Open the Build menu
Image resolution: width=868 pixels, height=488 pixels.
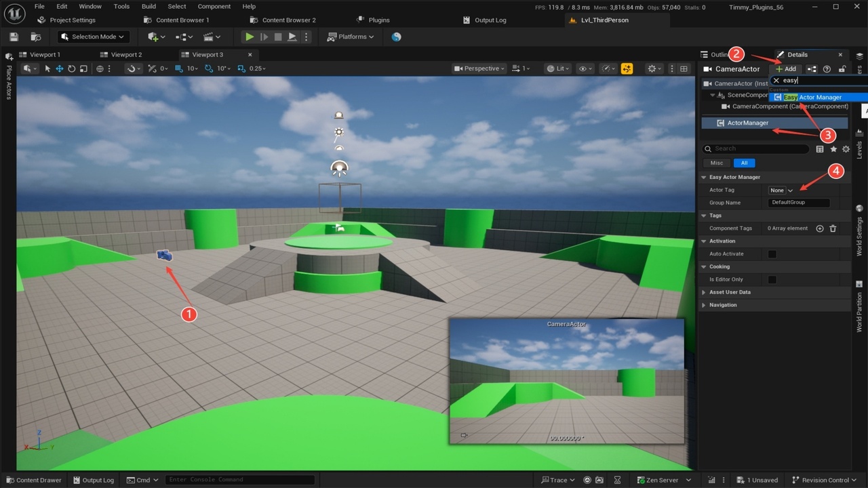(149, 6)
